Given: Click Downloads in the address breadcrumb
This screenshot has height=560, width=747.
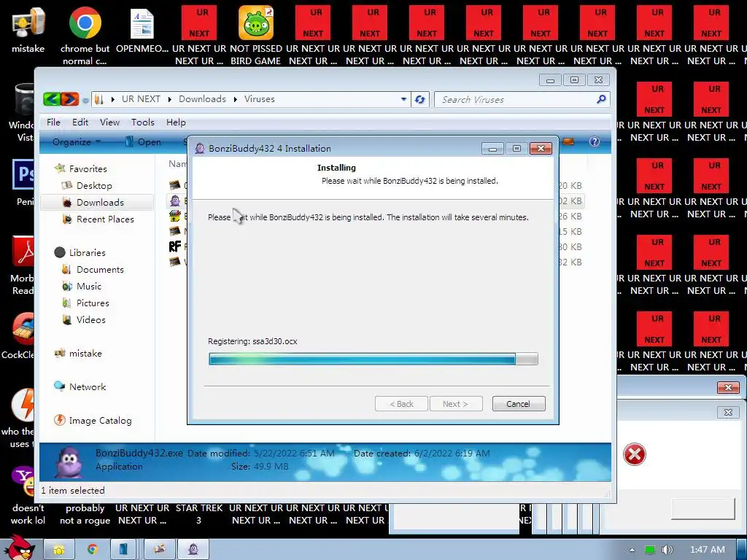Looking at the screenshot, I should coord(202,99).
